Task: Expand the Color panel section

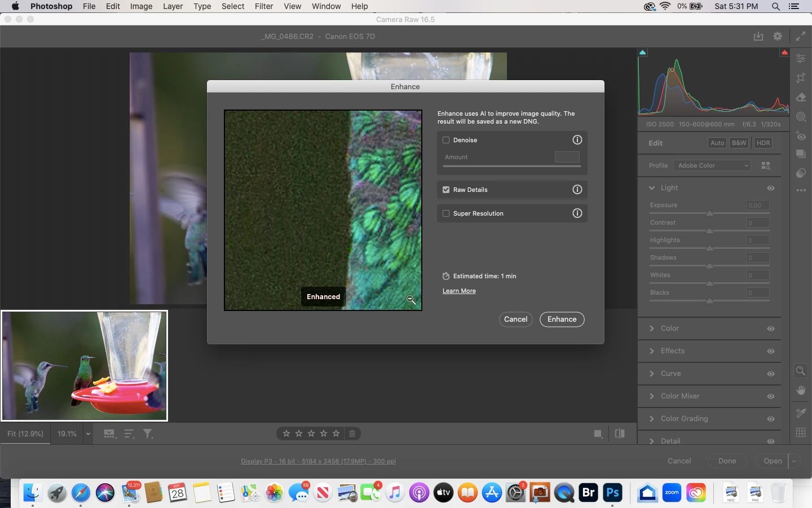Action: point(652,329)
